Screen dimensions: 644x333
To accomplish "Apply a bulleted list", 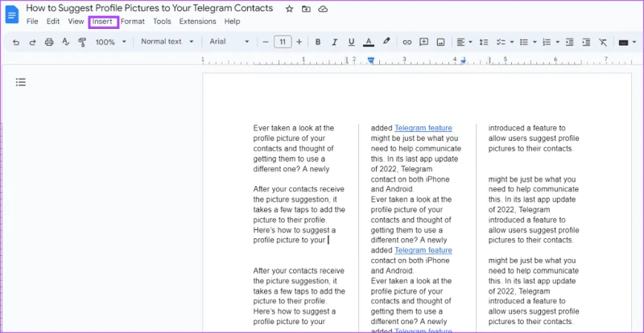I will pos(524,42).
